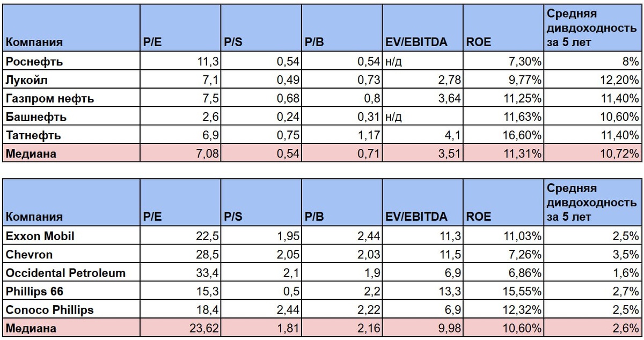The width and height of the screenshot is (644, 340).
Task: Select the Роснефть company cell
Action: [71, 61]
